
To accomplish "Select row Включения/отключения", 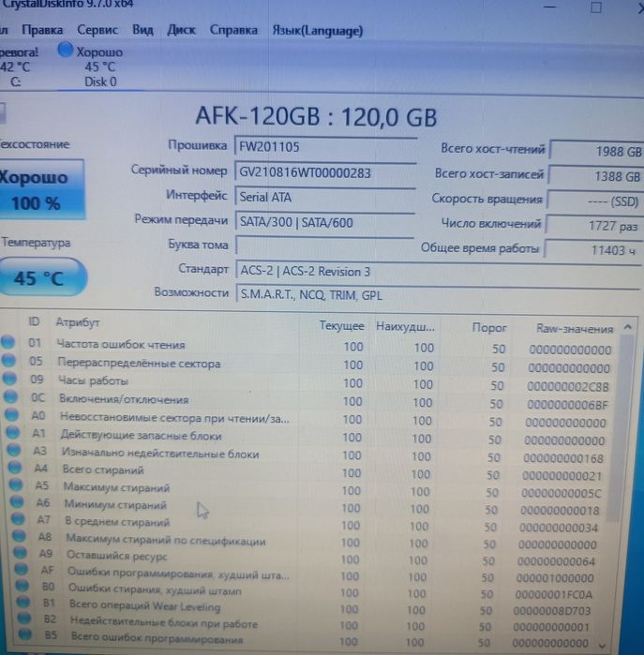I will [x=307, y=401].
